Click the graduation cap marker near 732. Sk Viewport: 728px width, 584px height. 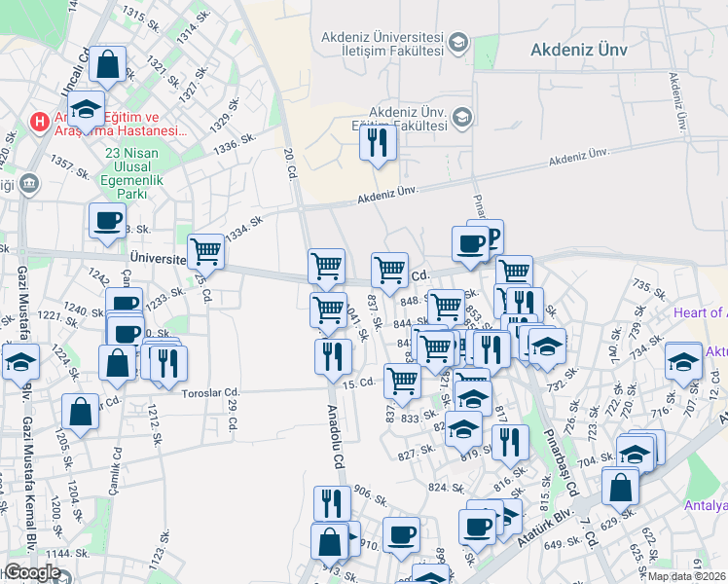[547, 350]
